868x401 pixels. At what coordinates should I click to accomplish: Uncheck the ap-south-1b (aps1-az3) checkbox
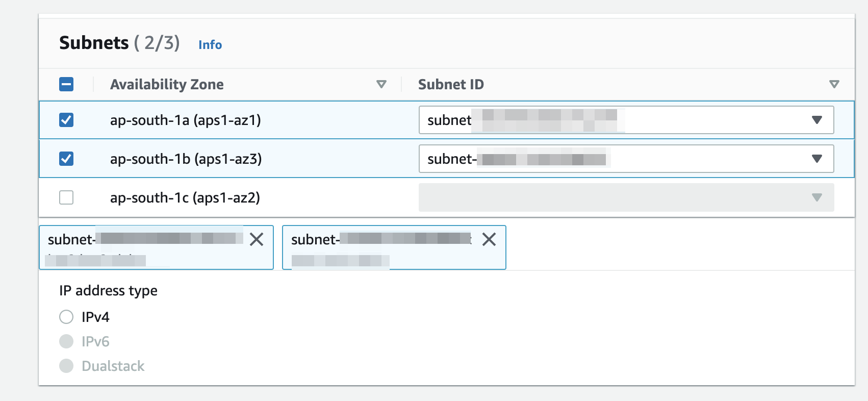[66, 159]
